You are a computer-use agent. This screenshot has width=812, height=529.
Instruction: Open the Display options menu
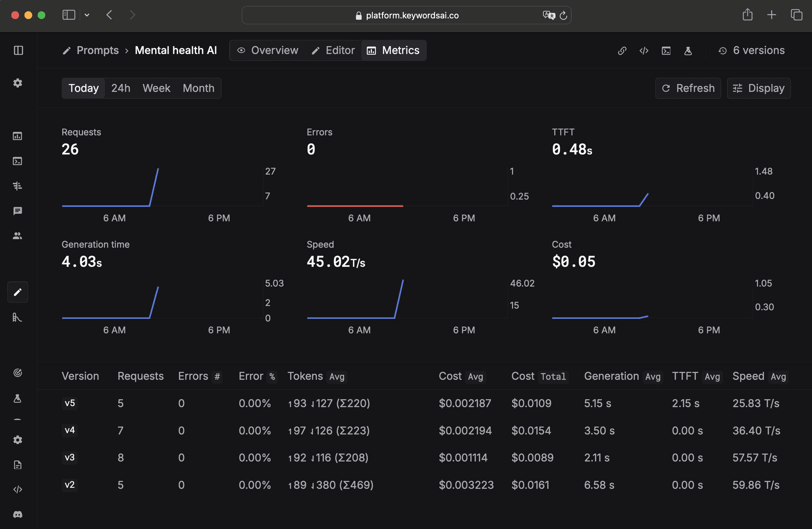point(758,88)
